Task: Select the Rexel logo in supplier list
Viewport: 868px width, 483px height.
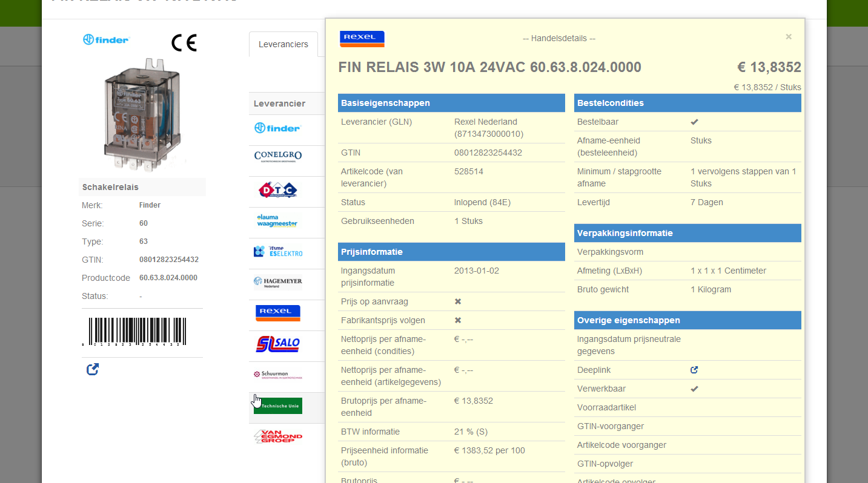Action: pos(277,313)
